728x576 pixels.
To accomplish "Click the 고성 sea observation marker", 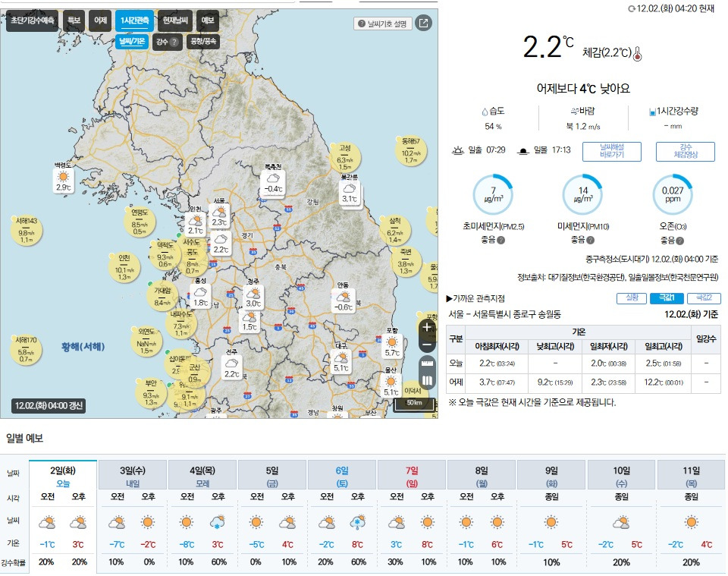I will coord(344,156).
